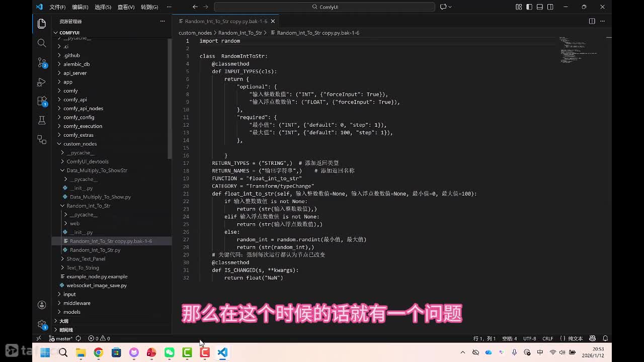
Task: Open the Testing flask icon
Action: [x=42, y=120]
